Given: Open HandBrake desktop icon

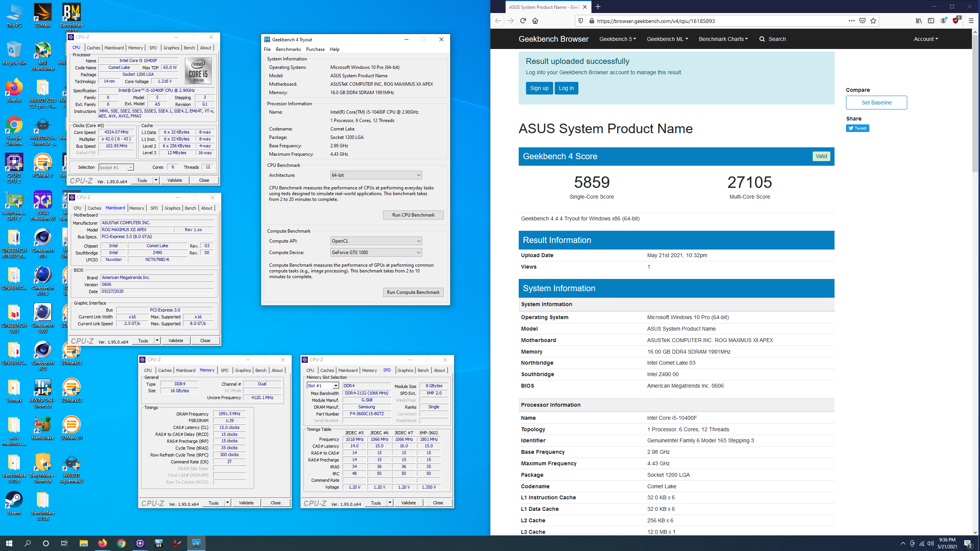Looking at the screenshot, I should (x=42, y=428).
